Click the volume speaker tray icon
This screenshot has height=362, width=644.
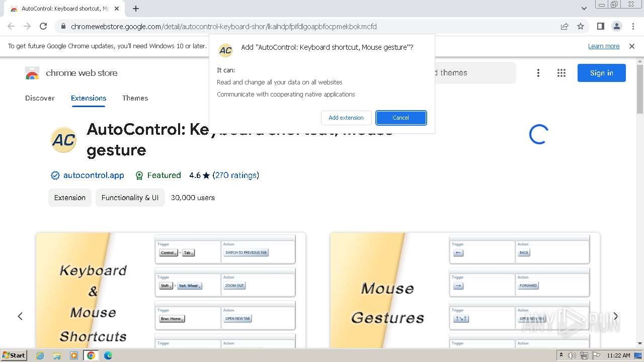[x=572, y=355]
